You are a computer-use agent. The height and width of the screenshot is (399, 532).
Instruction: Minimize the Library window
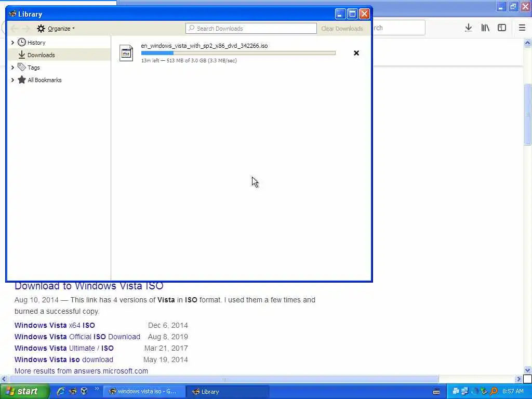340,14
